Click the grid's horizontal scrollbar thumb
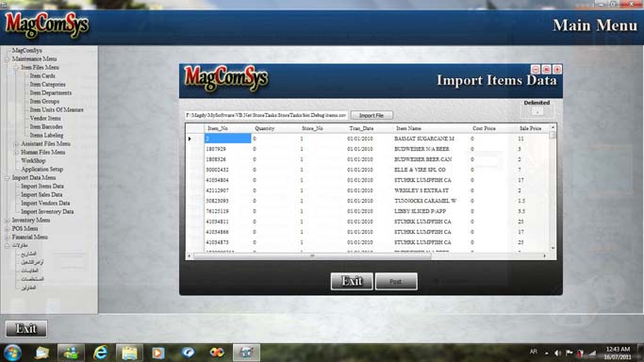Image resolution: width=644 pixels, height=362 pixels. tap(312, 256)
